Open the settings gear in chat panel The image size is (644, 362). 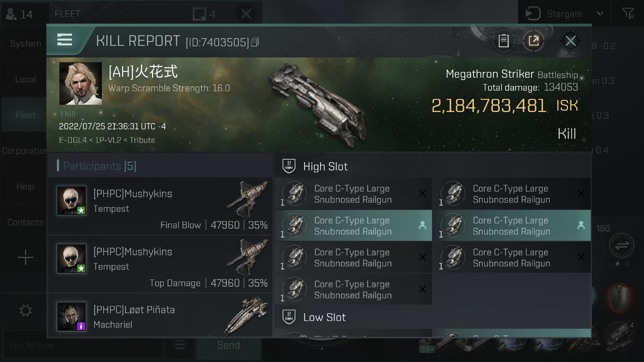coord(26,310)
